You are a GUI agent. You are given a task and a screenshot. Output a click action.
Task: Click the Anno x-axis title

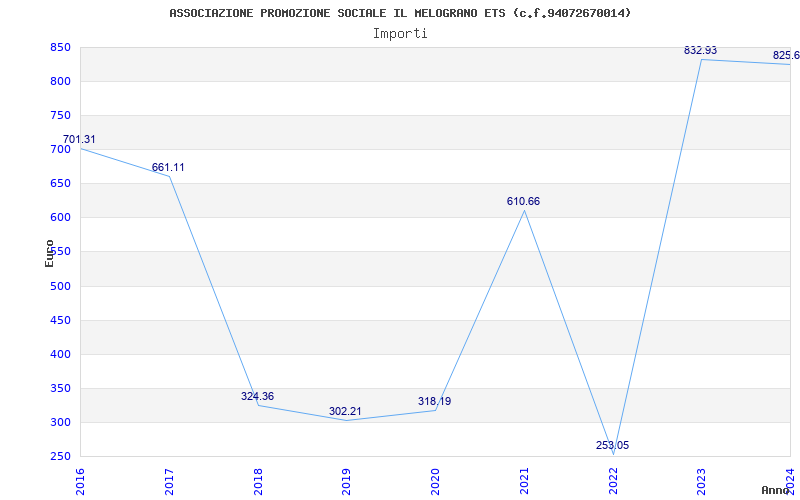(x=776, y=490)
